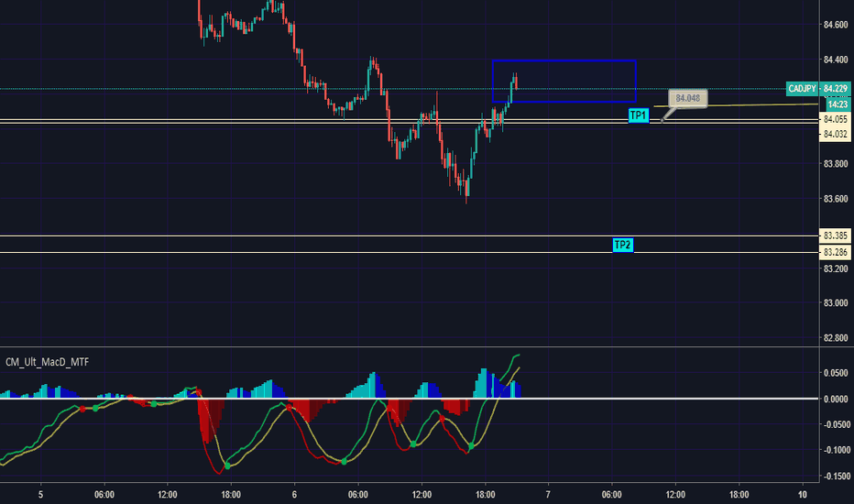Click the 83.000 price axis label
The width and height of the screenshot is (854, 504).
point(836,303)
